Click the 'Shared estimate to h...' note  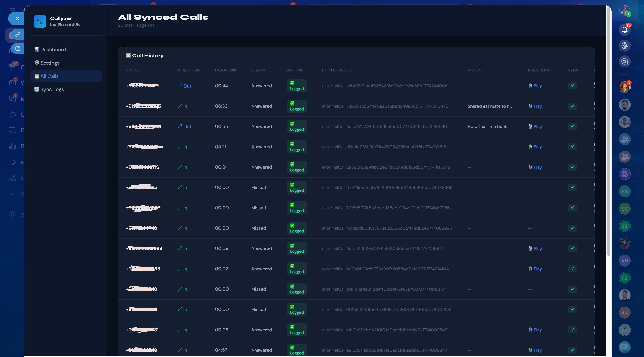pos(490,106)
